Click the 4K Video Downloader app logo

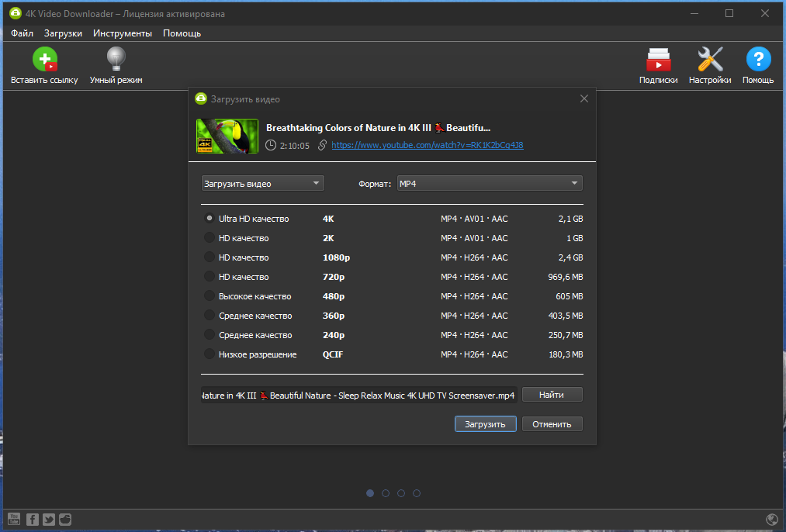click(16, 13)
